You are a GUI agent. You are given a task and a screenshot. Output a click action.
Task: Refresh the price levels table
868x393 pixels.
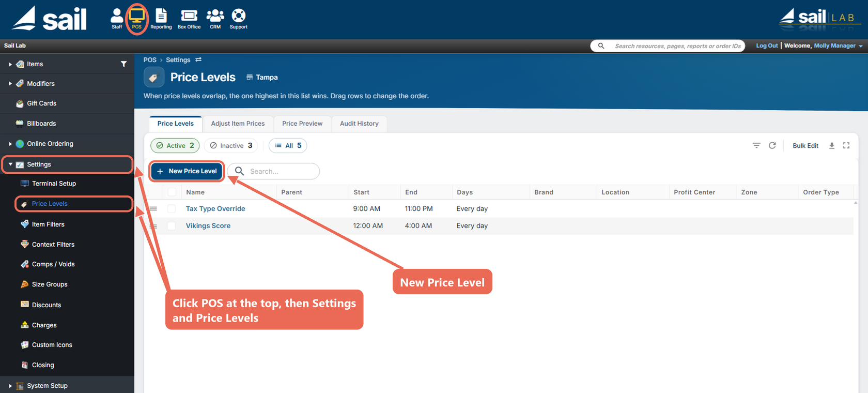(x=772, y=145)
